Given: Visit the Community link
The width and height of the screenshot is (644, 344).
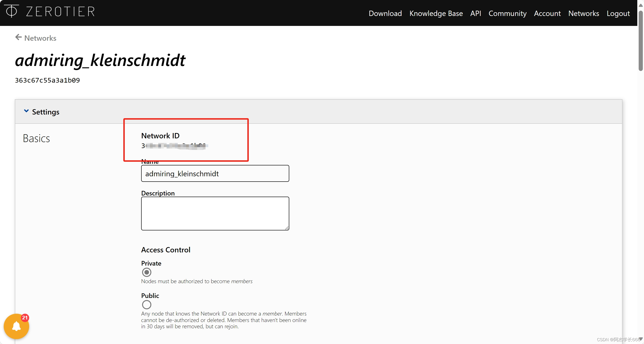Looking at the screenshot, I should coord(507,13).
